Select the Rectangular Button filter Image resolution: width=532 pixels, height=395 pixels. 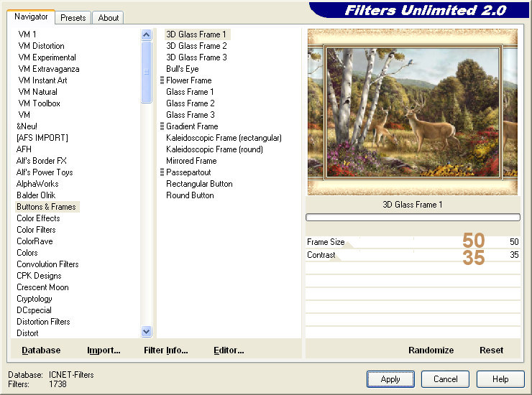click(200, 184)
